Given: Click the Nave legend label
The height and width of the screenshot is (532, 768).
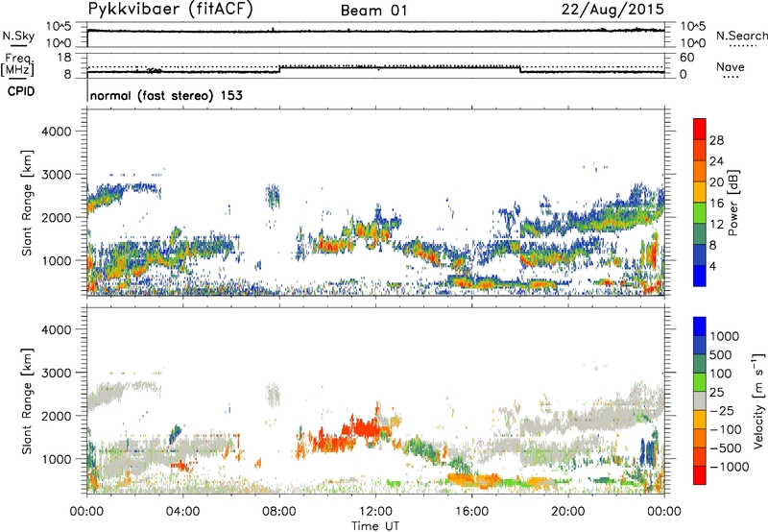Looking at the screenshot, I should tap(731, 66).
